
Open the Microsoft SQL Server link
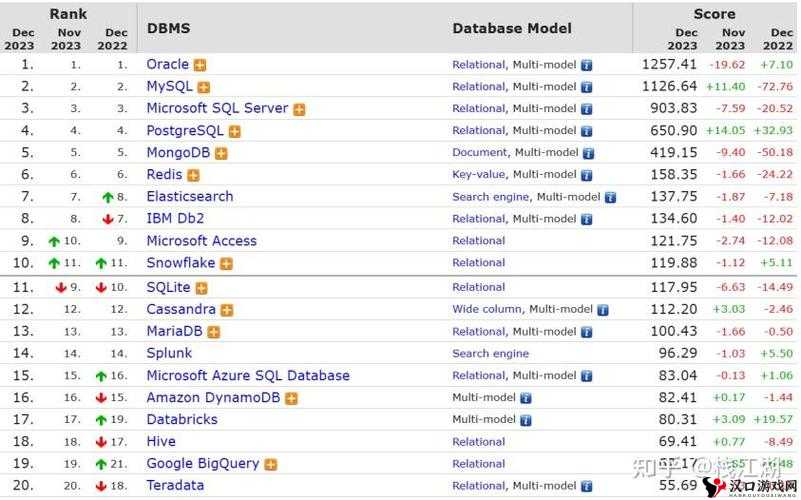217,108
